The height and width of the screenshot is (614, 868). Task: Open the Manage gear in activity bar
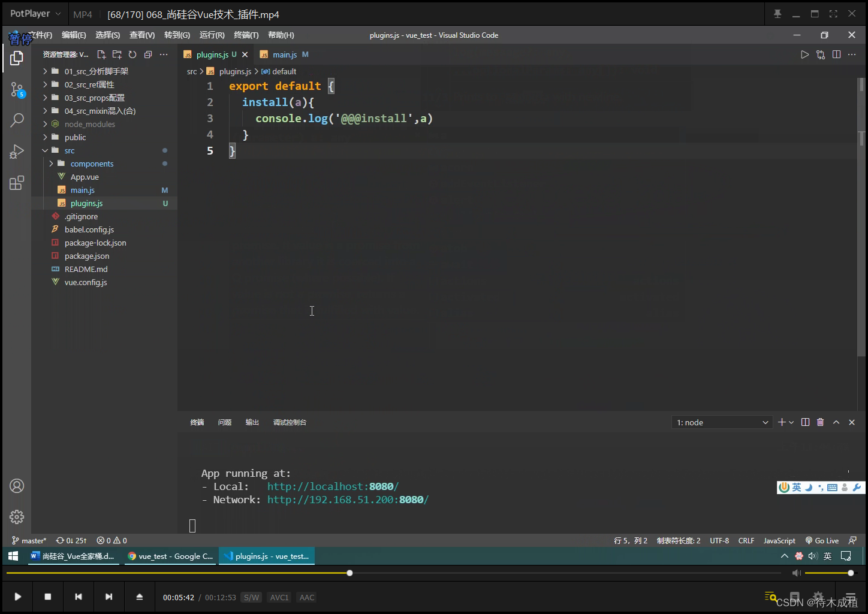[x=17, y=517]
